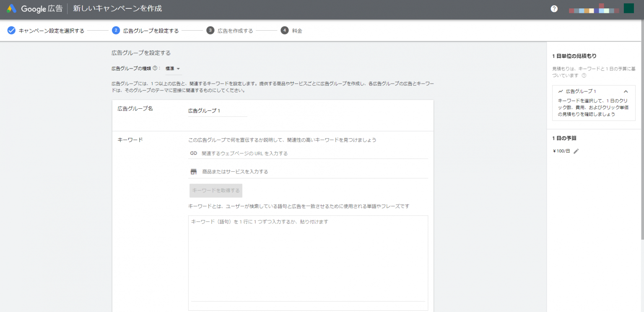Click the キーワードを取得する button
This screenshot has width=644, height=312.
click(x=216, y=191)
